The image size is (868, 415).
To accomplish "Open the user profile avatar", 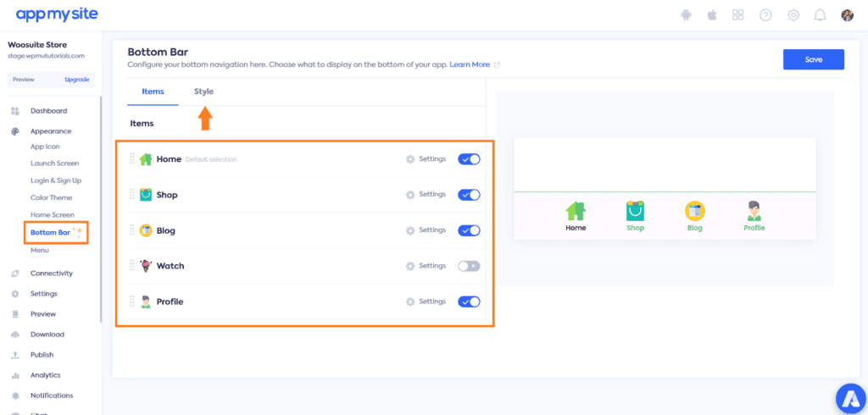I will (847, 15).
